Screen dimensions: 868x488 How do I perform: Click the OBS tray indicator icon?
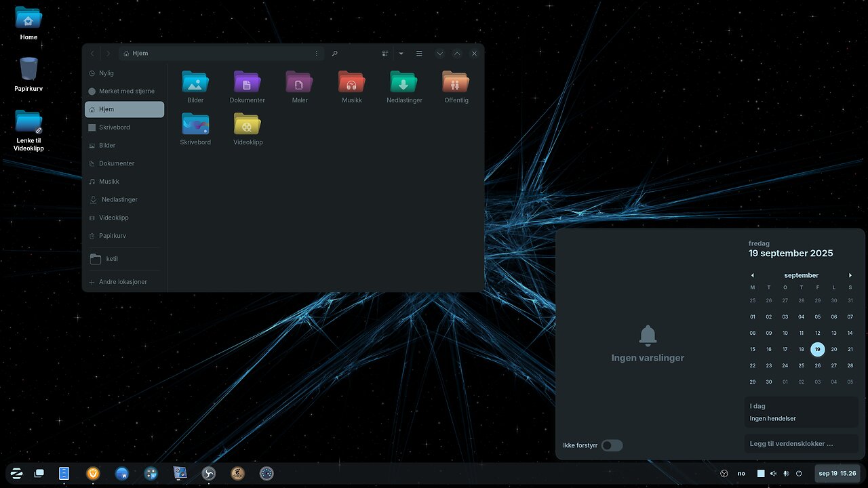[x=724, y=474]
